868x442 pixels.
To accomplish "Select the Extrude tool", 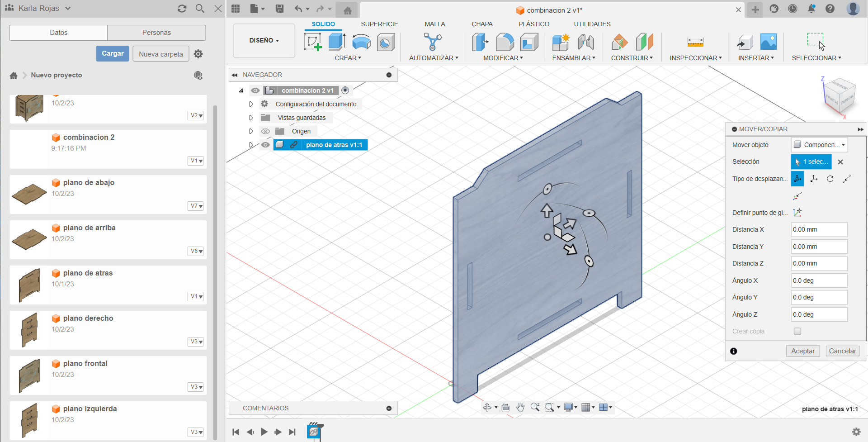I will (x=337, y=42).
